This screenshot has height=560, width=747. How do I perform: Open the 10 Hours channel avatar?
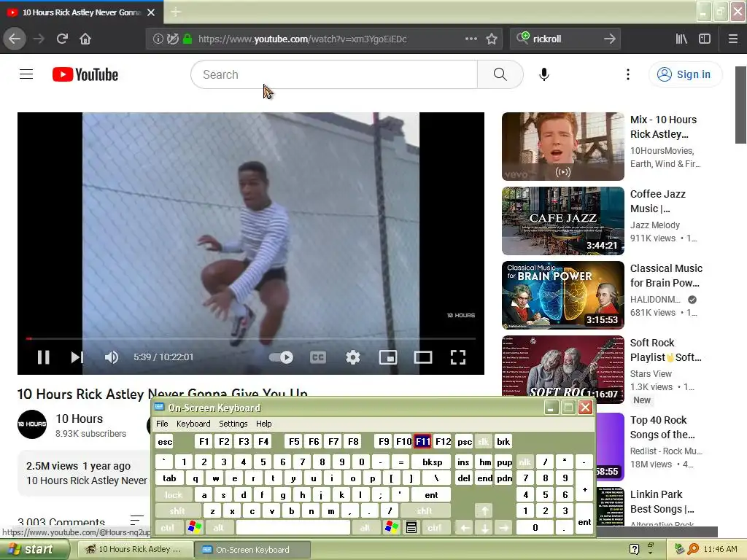tap(32, 424)
